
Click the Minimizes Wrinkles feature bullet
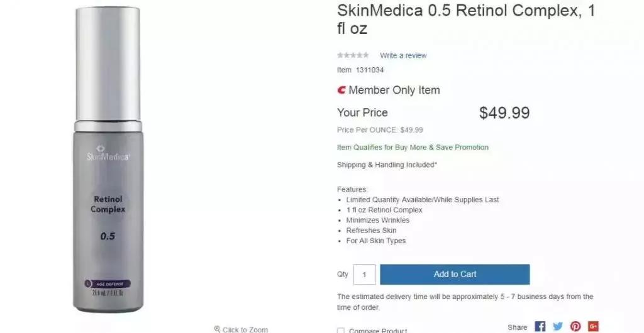(x=377, y=221)
